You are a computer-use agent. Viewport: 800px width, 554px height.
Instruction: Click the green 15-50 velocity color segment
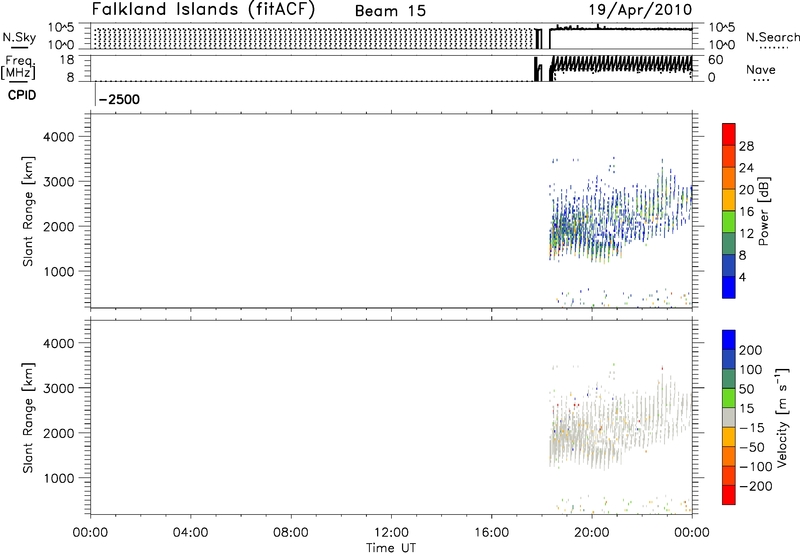click(729, 398)
